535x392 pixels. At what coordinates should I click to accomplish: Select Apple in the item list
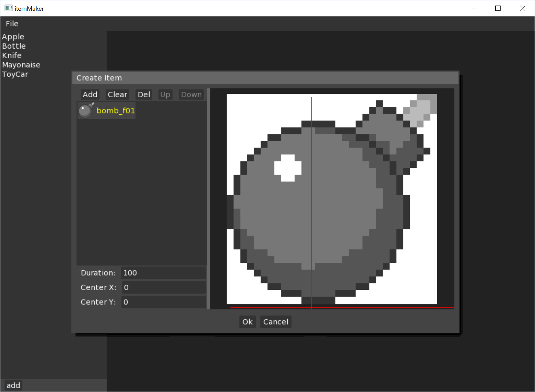[x=13, y=37]
